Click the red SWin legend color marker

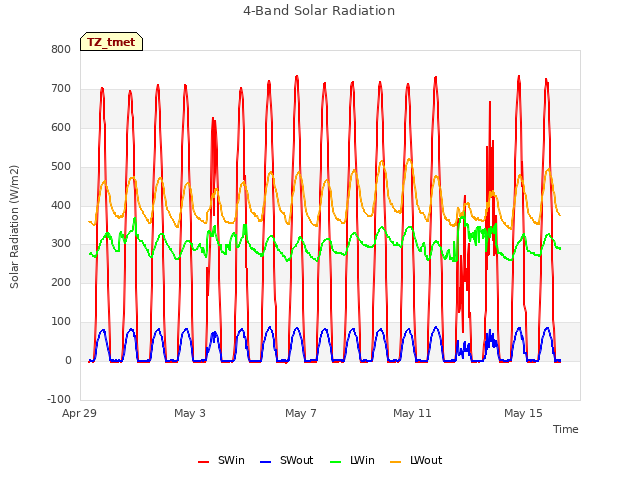(203, 462)
